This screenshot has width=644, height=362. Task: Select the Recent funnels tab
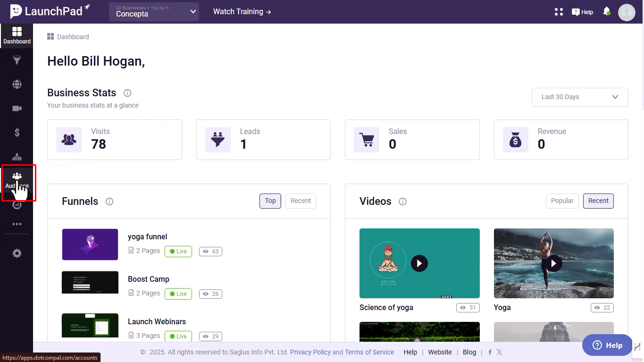[x=301, y=201]
